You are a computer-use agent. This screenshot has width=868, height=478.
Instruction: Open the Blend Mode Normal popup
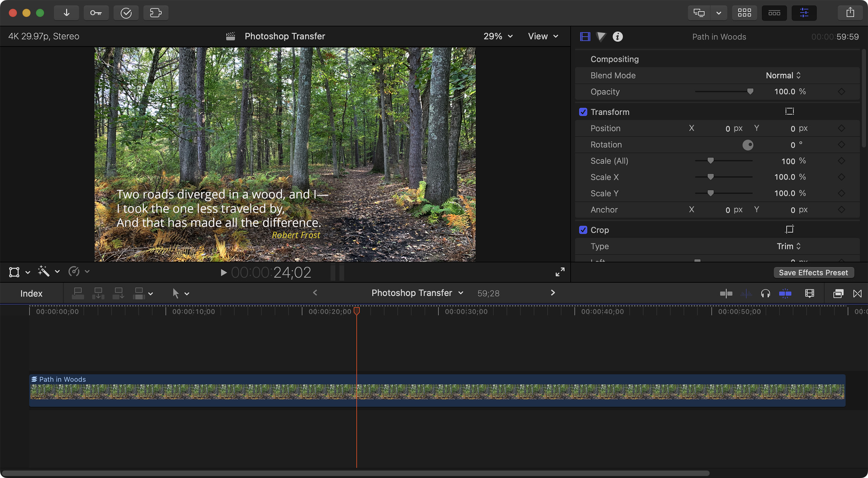pos(783,75)
